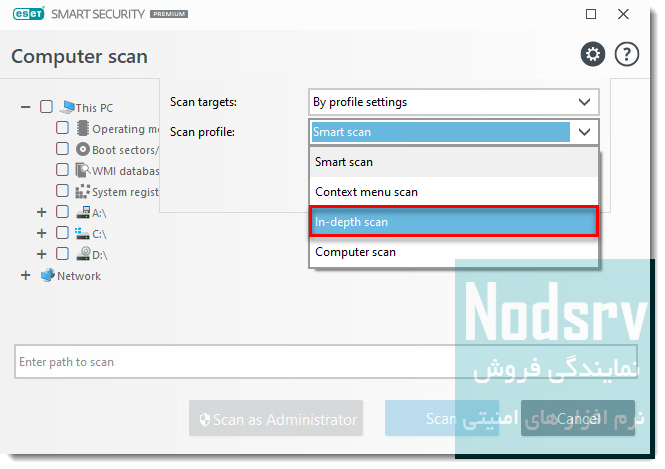Check the System registry checkbox
The height and width of the screenshot is (469, 665).
[x=62, y=191]
